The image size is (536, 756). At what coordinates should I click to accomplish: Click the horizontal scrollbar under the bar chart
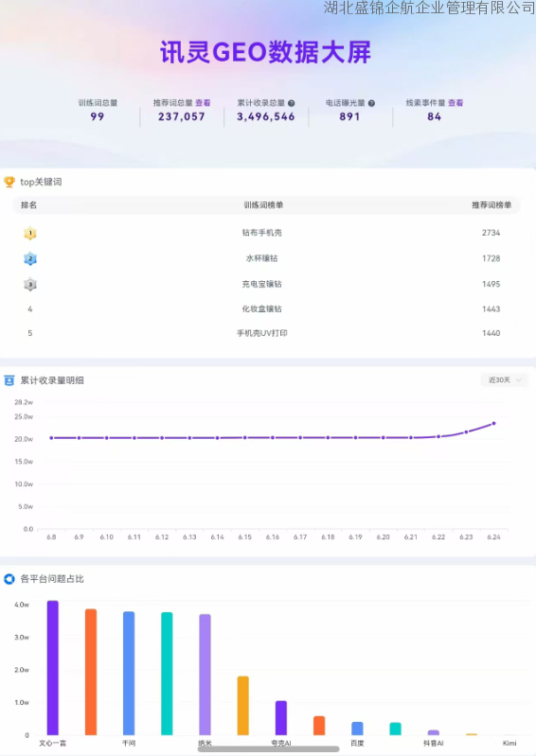268,748
